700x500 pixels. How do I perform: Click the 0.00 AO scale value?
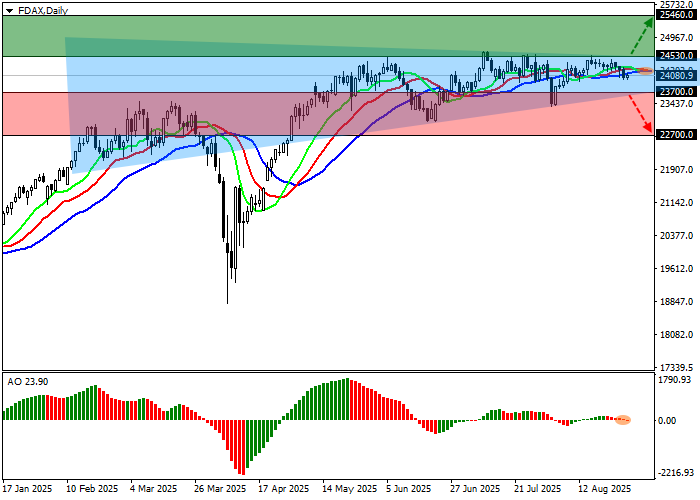(668, 421)
